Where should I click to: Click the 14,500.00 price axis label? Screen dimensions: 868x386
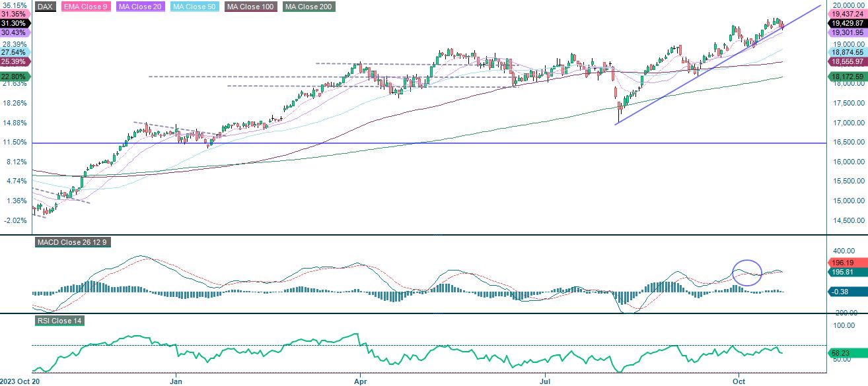pyautogui.click(x=848, y=220)
